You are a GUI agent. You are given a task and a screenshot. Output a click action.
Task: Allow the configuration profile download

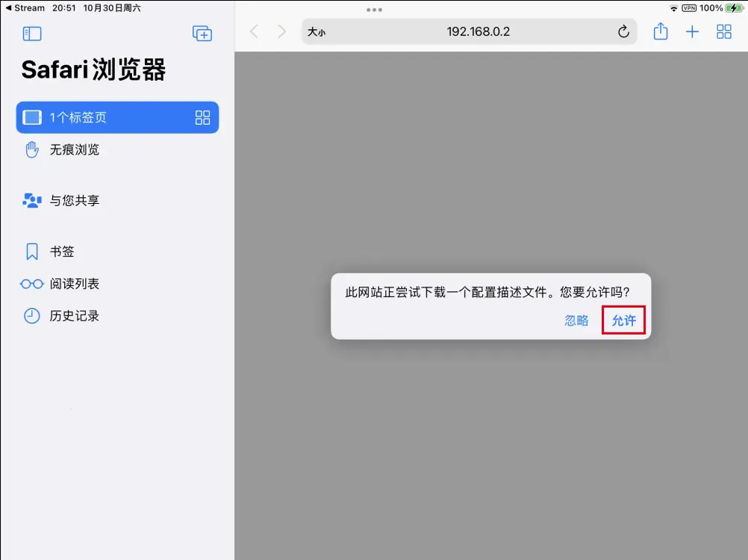(624, 320)
